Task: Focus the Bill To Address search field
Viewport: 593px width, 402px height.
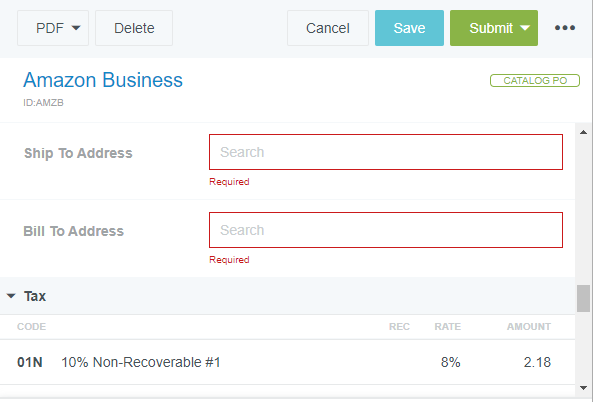Action: pos(386,230)
